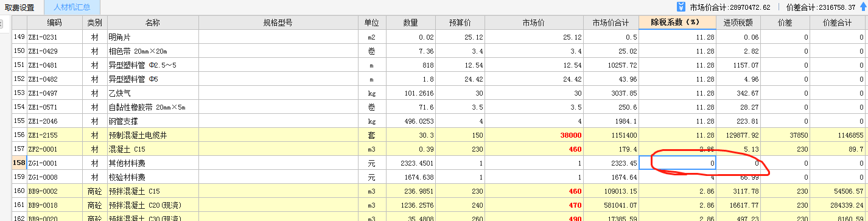Collapse the left side panel chevron
This screenshot has height=221, width=868.
click(x=2, y=25)
